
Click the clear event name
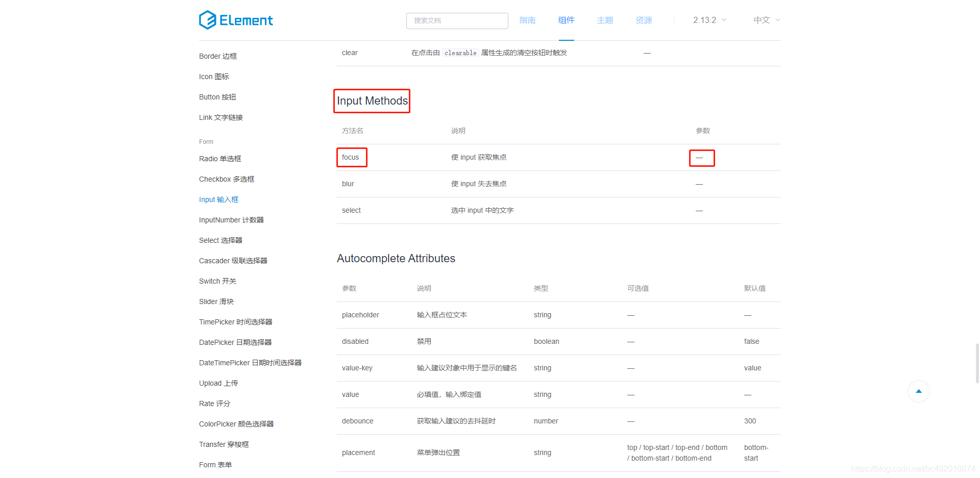[350, 53]
